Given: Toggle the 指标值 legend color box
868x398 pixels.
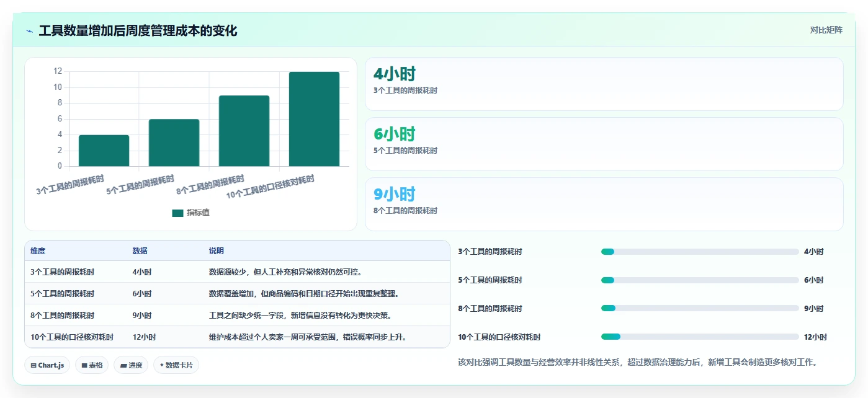Looking at the screenshot, I should [x=177, y=213].
